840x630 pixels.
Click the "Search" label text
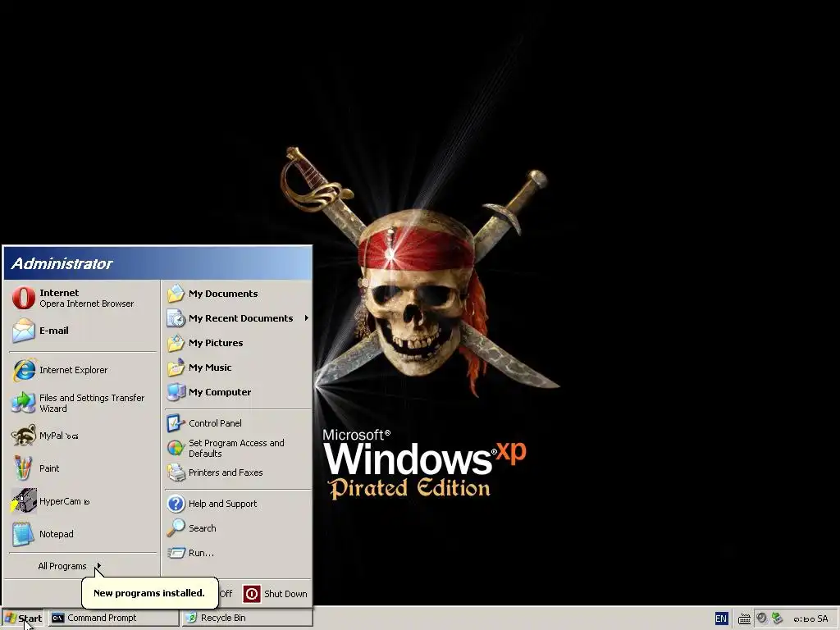point(203,528)
